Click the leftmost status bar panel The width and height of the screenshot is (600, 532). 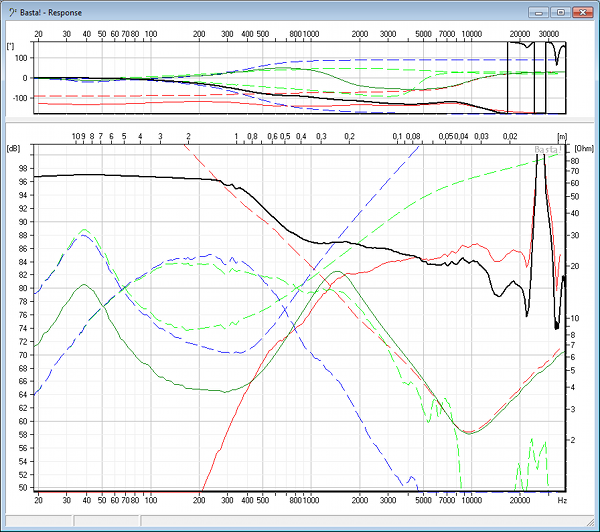[36, 520]
